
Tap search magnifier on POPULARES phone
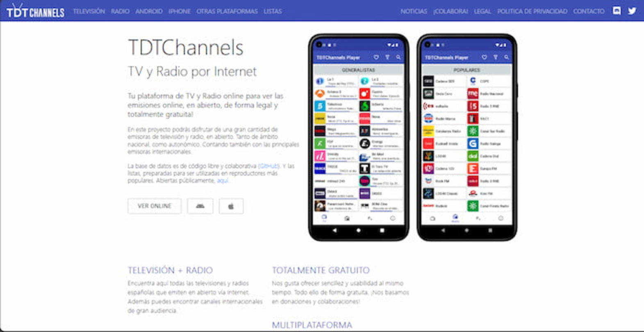[506, 57]
